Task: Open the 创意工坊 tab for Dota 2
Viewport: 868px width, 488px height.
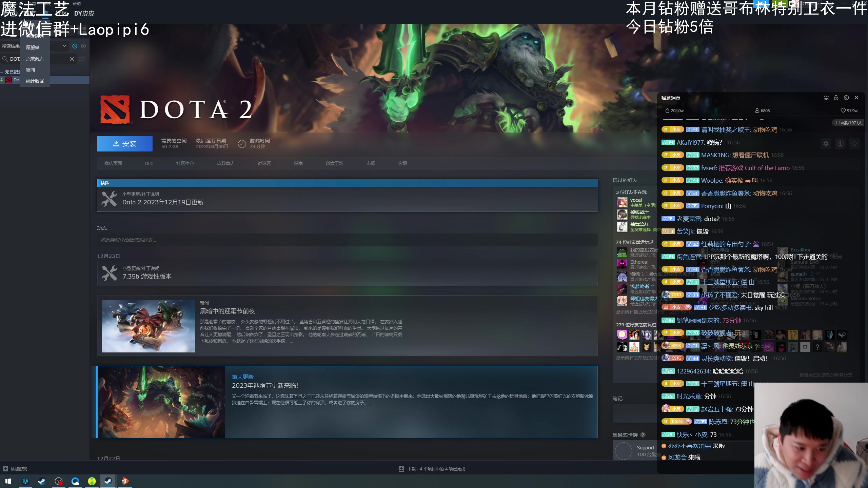Action: pos(334,163)
